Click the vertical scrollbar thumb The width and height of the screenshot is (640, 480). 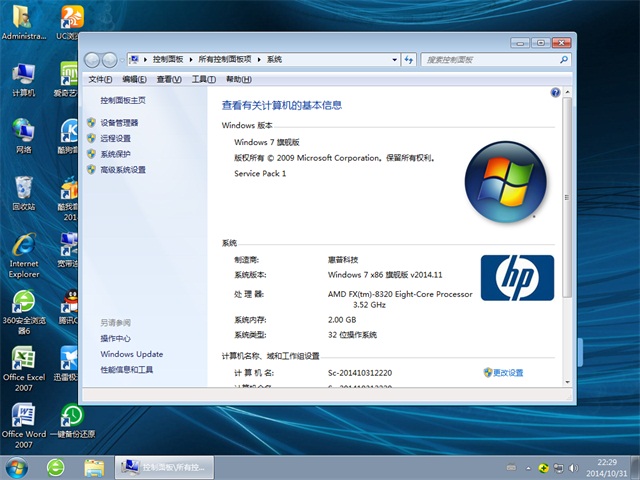567,197
